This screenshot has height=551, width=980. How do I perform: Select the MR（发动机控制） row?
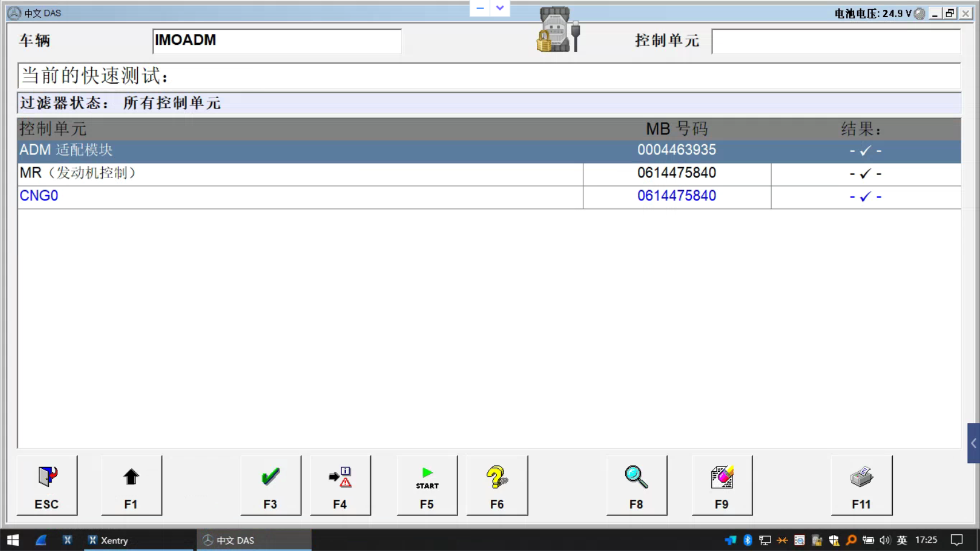(x=489, y=174)
